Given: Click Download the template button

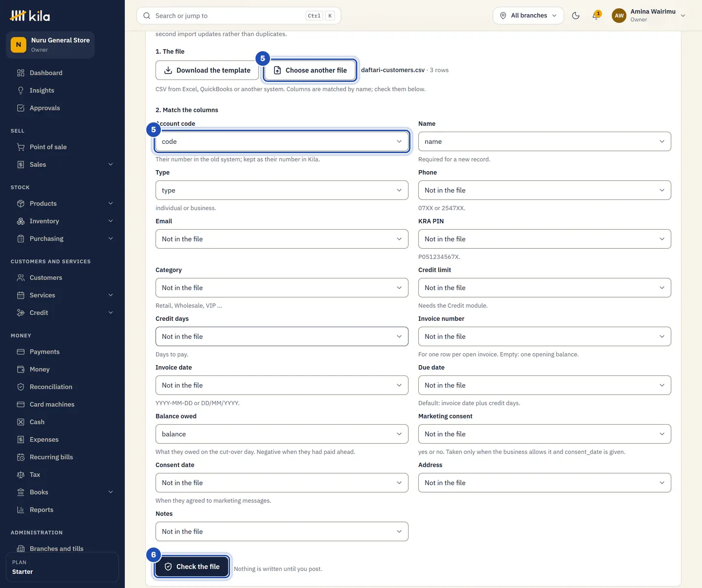Looking at the screenshot, I should pyautogui.click(x=207, y=70).
